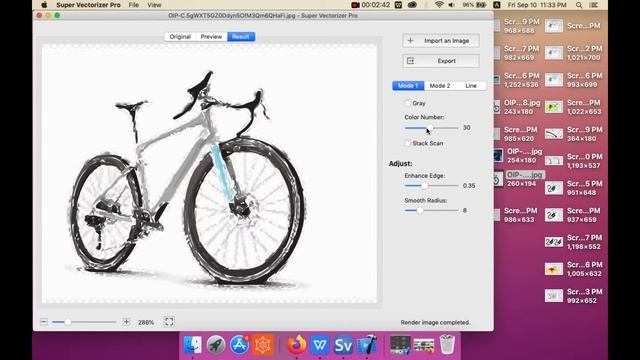Switch to Line mode segment

(471, 86)
